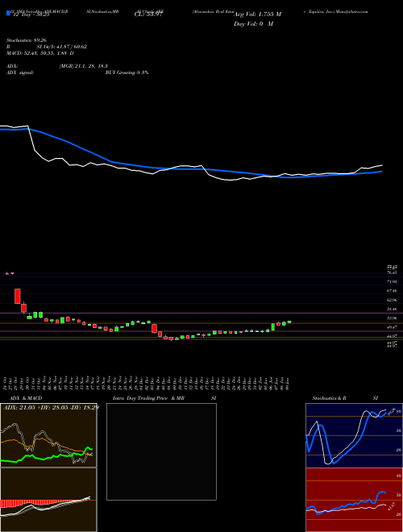The width and height of the screenshot is (403, 532).
Task: Open the ADX indicator chart panel
Action: [48, 435]
